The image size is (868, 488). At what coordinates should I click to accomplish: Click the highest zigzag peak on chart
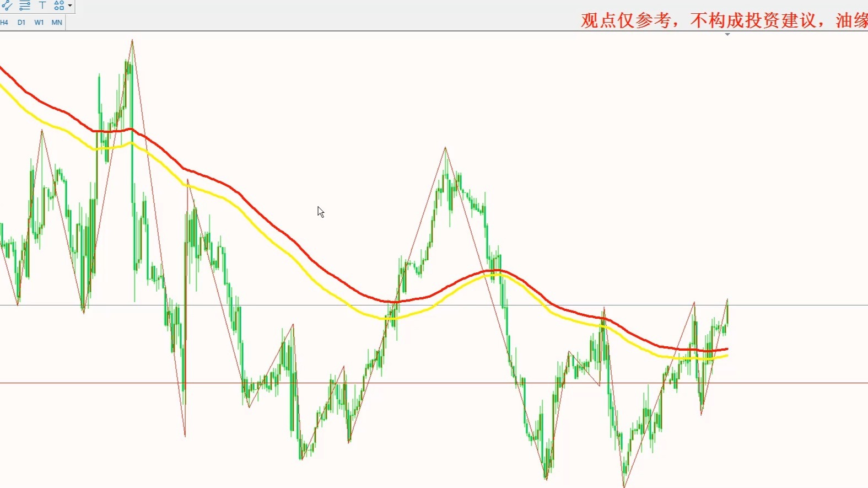[x=132, y=40]
